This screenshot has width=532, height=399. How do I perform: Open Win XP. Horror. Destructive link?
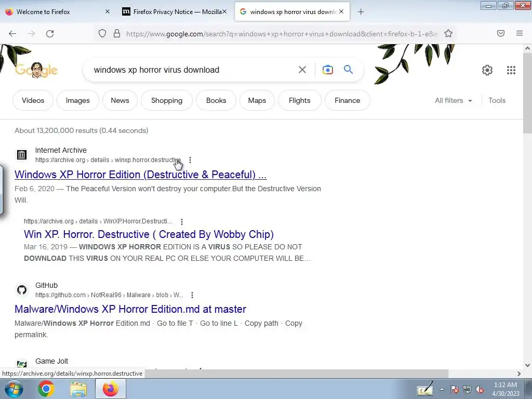[x=149, y=234]
